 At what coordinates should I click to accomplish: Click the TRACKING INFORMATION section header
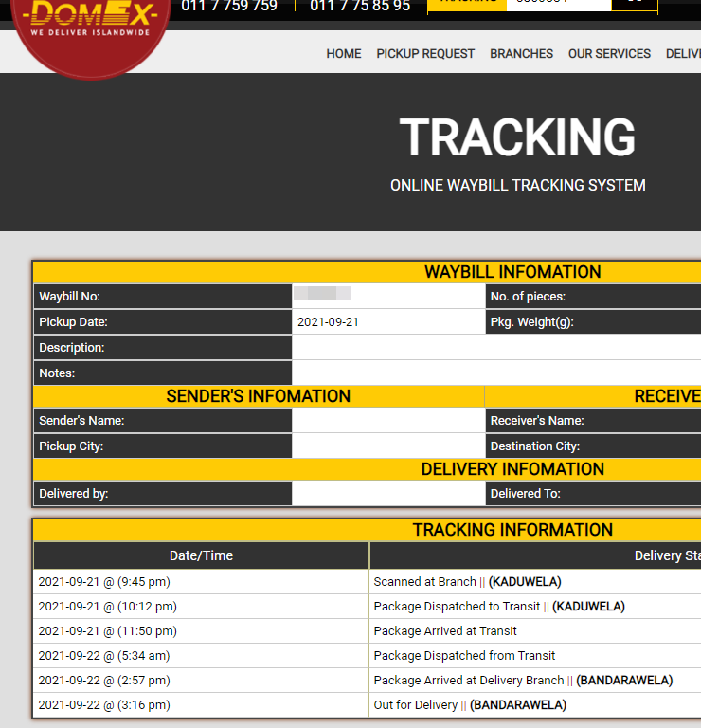point(512,530)
